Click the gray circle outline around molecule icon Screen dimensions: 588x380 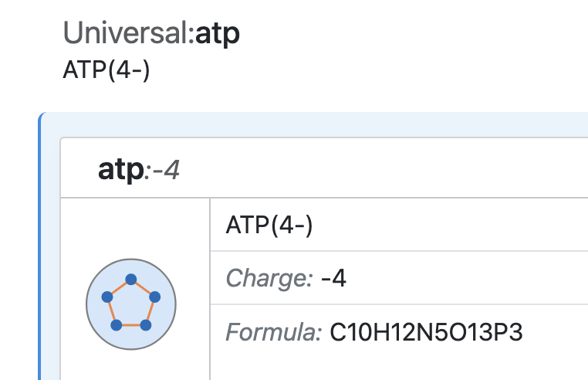(131, 260)
